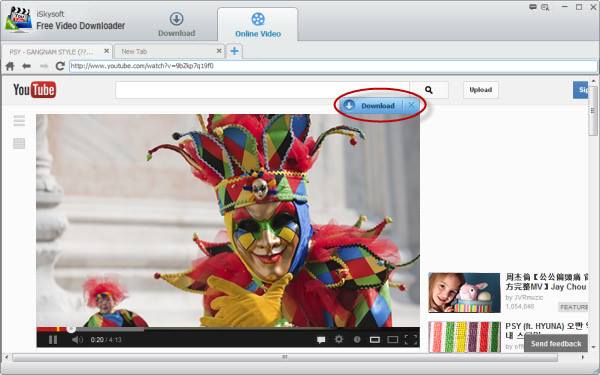This screenshot has width=600, height=375.
Task: Click the floating blue Download button
Action: point(371,105)
